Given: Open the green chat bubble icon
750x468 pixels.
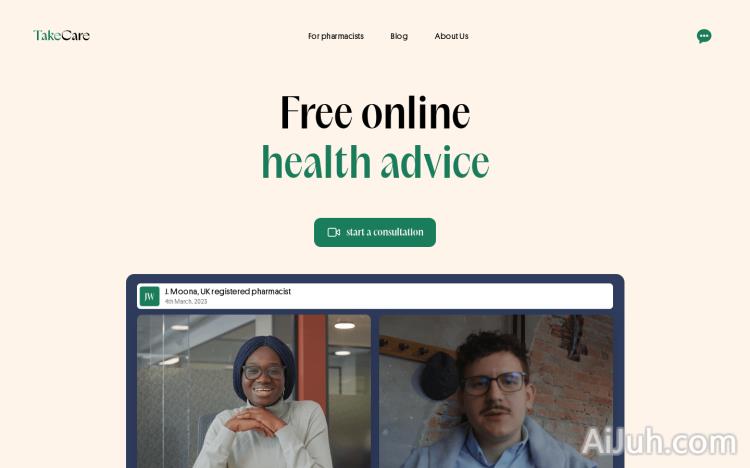Looking at the screenshot, I should pyautogui.click(x=704, y=36).
